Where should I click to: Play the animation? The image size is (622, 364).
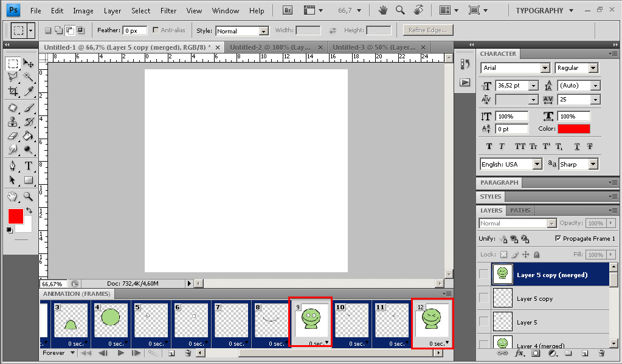click(x=120, y=352)
